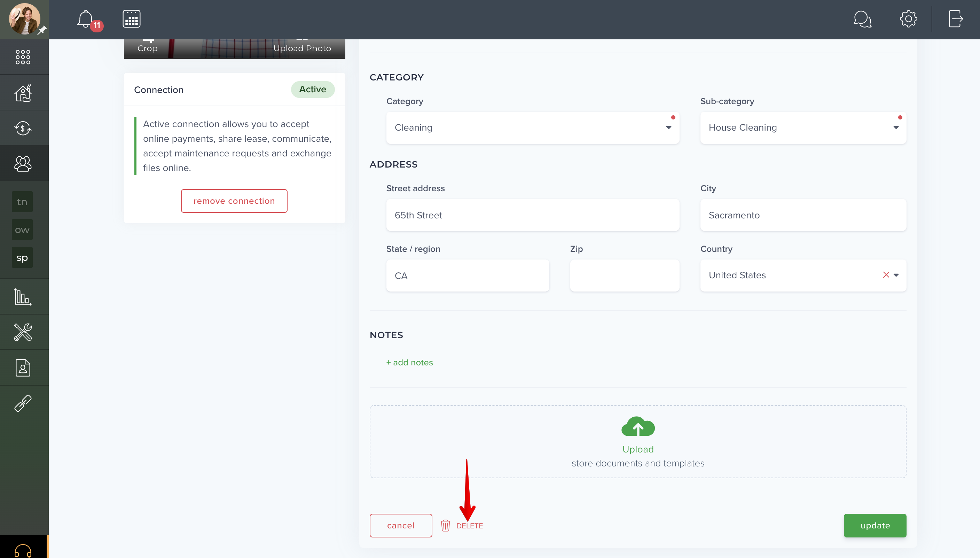The width and height of the screenshot is (980, 558).
Task: Clear the United States country selection
Action: click(x=886, y=275)
